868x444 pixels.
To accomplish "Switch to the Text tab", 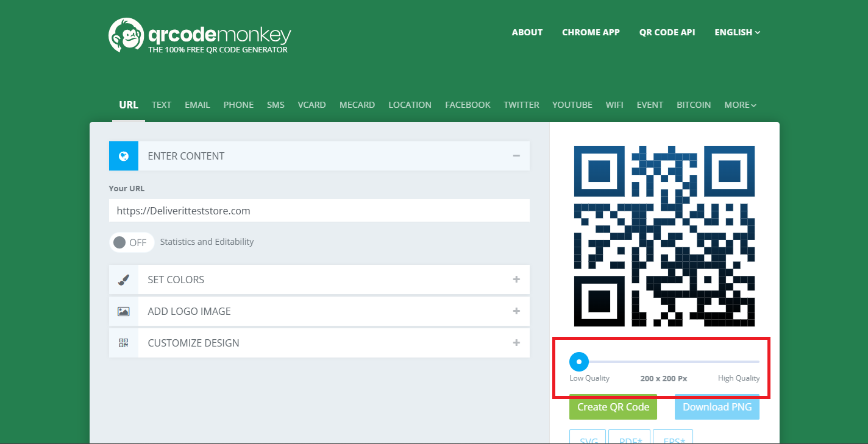I will click(162, 105).
